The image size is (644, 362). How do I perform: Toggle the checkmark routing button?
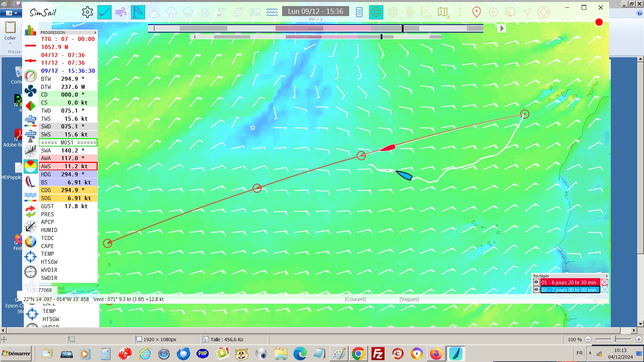104,12
